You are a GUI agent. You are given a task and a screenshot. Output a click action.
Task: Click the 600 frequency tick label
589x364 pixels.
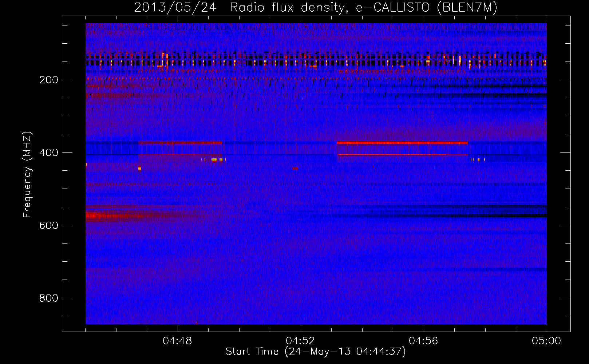point(48,225)
